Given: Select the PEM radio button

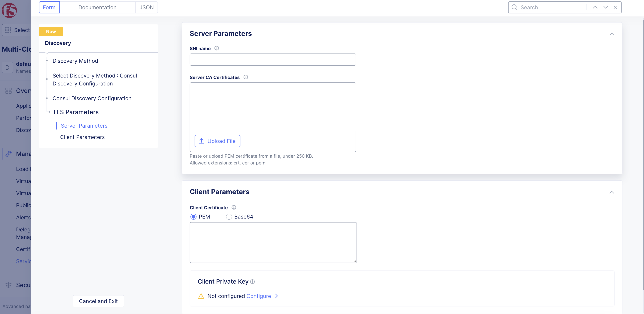Looking at the screenshot, I should [x=193, y=217].
